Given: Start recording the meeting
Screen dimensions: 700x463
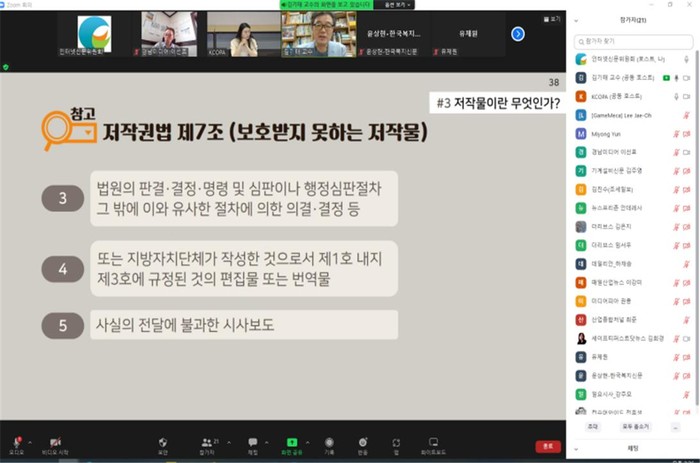Looking at the screenshot, I should tap(329, 443).
